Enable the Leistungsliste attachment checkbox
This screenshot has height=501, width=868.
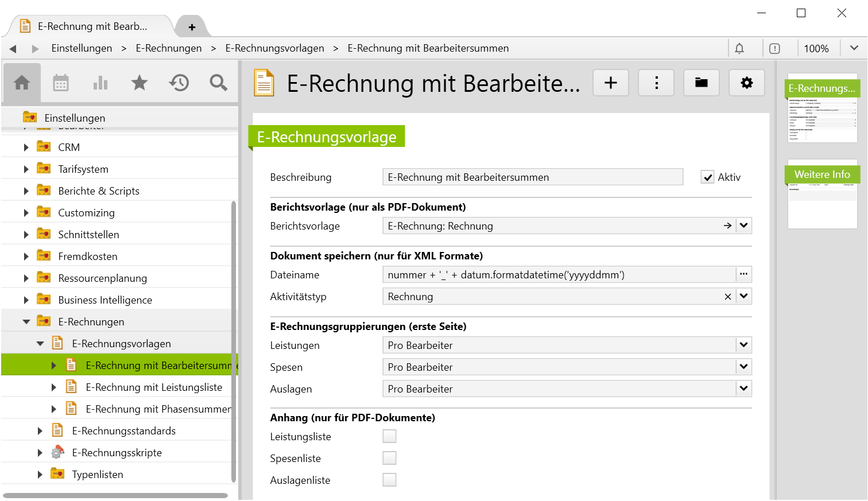(389, 437)
